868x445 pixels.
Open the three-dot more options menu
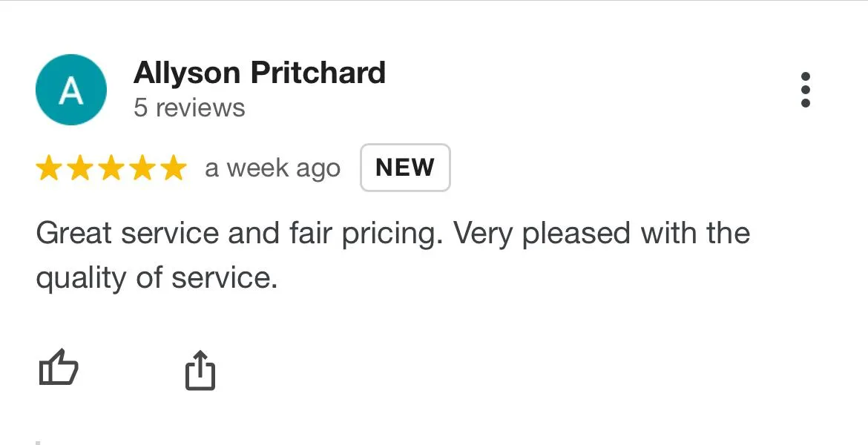(x=806, y=90)
